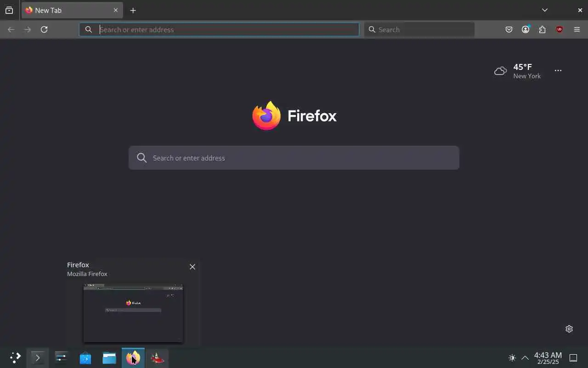Open new tab personalize settings gear
Viewport: 588px width, 368px height.
(x=569, y=329)
